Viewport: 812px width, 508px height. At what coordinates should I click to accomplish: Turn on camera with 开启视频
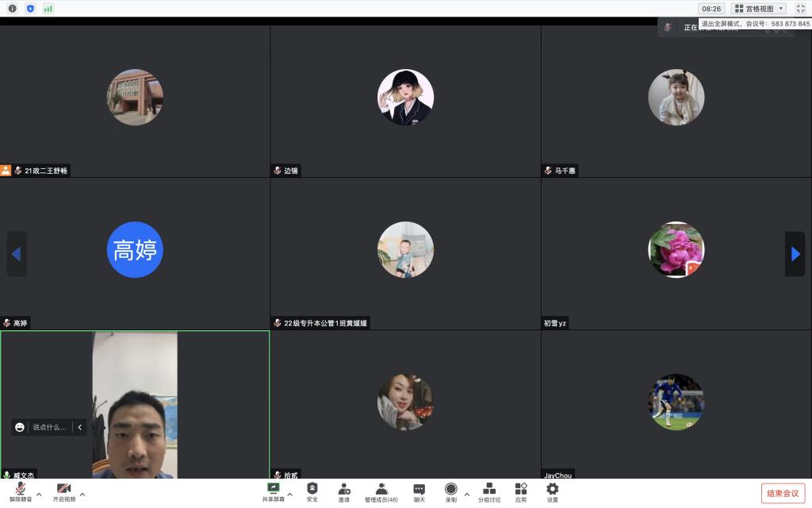63,491
